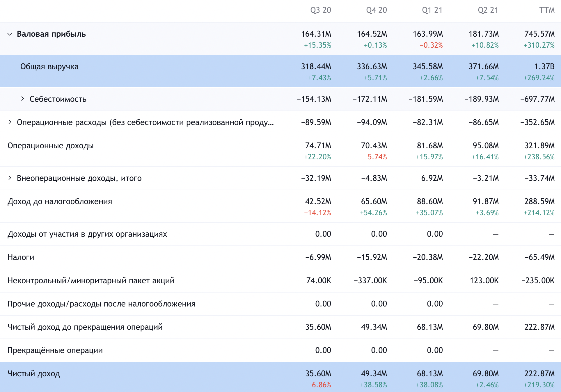The image size is (561, 392).
Task: Click Внеоперационные доходы, итого label
Action: coord(79,178)
